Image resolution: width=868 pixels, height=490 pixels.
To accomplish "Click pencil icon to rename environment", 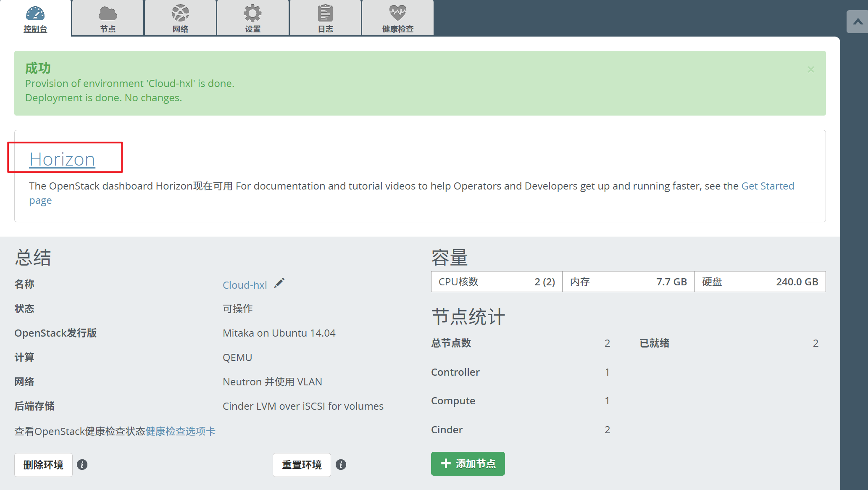I will pyautogui.click(x=279, y=283).
